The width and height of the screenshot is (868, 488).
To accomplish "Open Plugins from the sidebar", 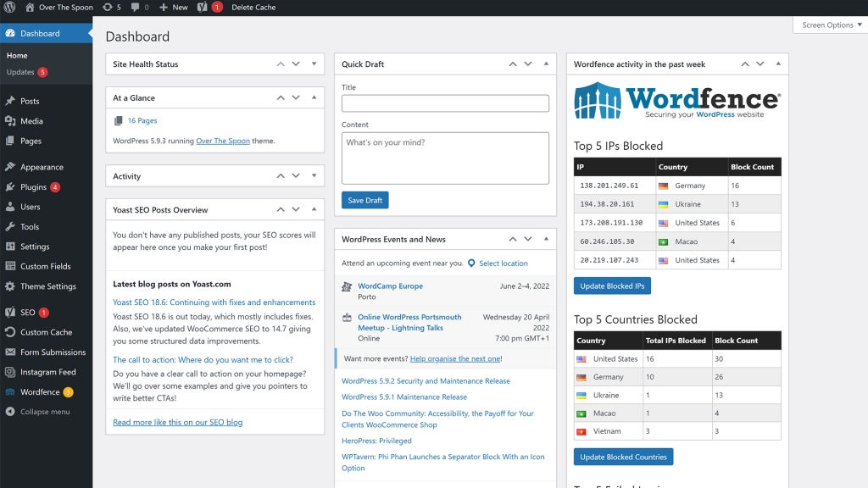I will pyautogui.click(x=34, y=187).
